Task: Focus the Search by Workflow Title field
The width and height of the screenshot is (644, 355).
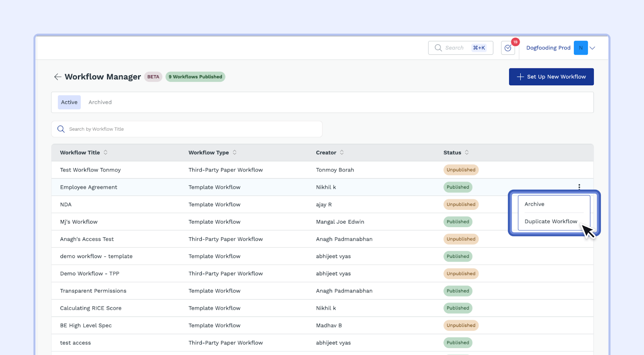Action: (x=193, y=129)
